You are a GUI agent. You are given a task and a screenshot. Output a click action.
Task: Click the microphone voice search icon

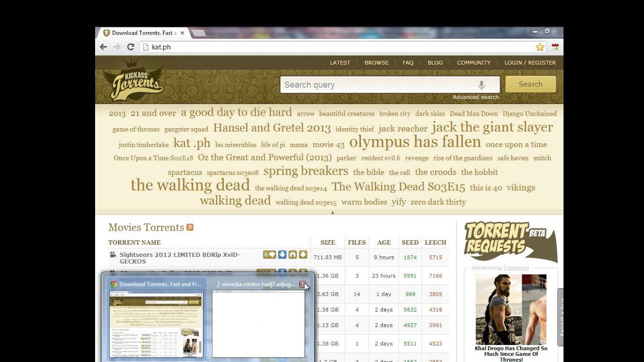(481, 85)
